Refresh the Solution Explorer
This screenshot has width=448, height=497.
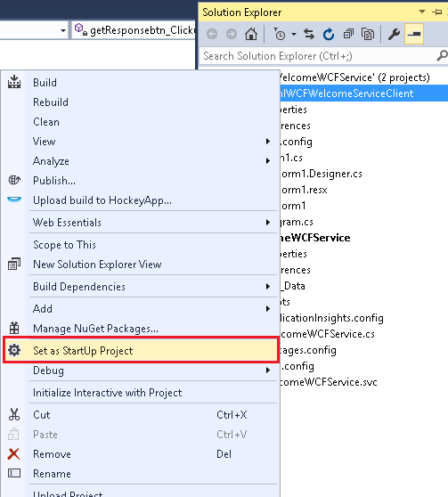329,34
